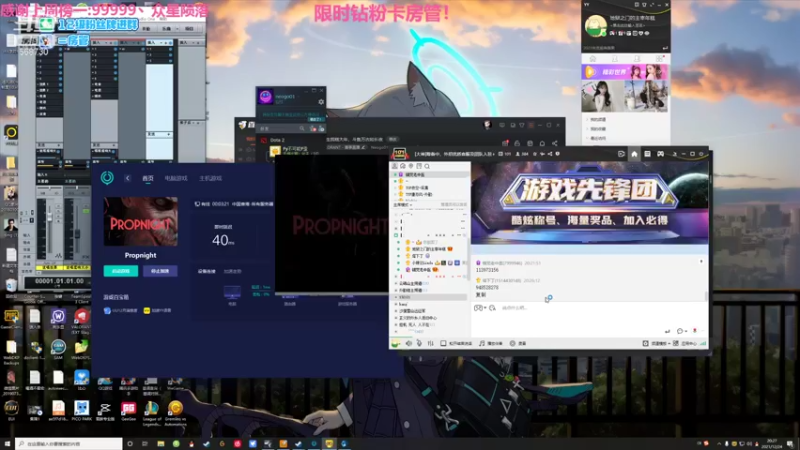Image resolution: width=800 pixels, height=450 pixels.
Task: Click the pink promotional banner in YY profile window
Action: click(x=624, y=72)
